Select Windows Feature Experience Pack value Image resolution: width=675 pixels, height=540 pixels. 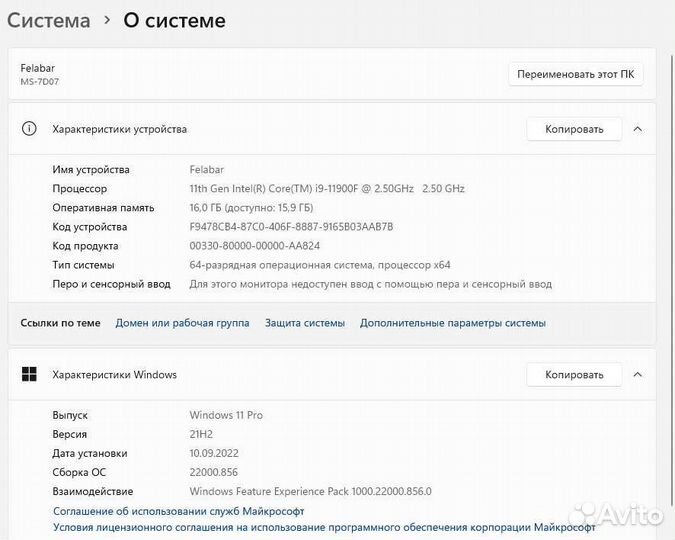click(x=310, y=491)
